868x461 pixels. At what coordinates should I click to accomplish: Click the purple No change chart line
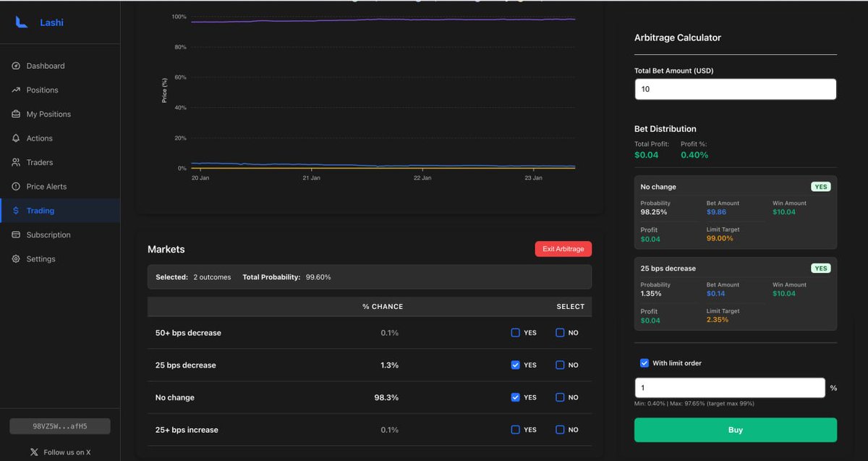383,20
